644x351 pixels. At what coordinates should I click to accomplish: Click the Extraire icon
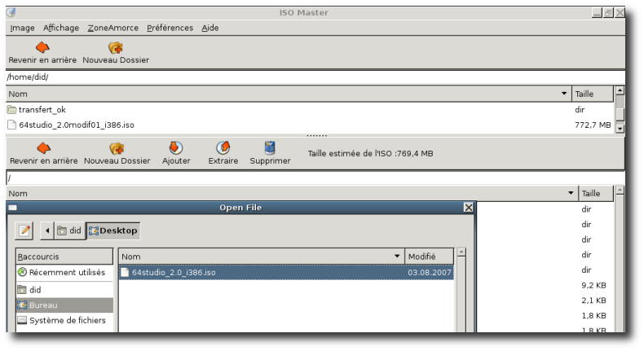223,147
